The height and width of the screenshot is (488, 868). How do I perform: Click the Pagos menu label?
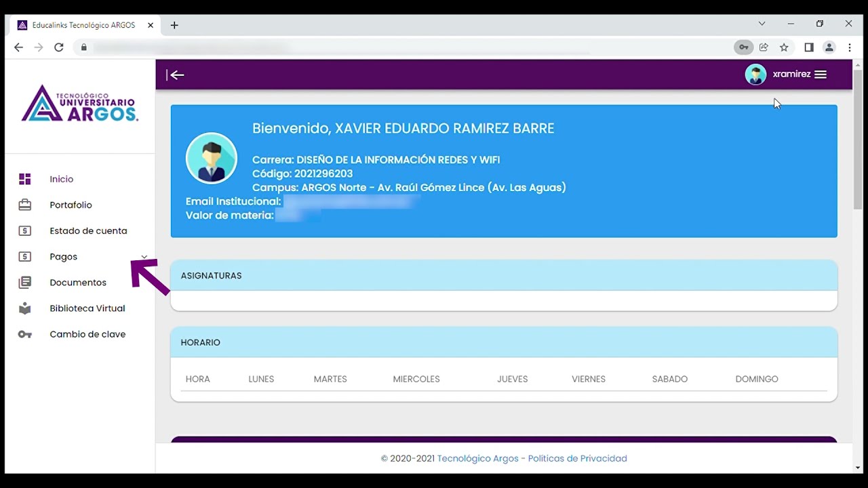(x=63, y=257)
